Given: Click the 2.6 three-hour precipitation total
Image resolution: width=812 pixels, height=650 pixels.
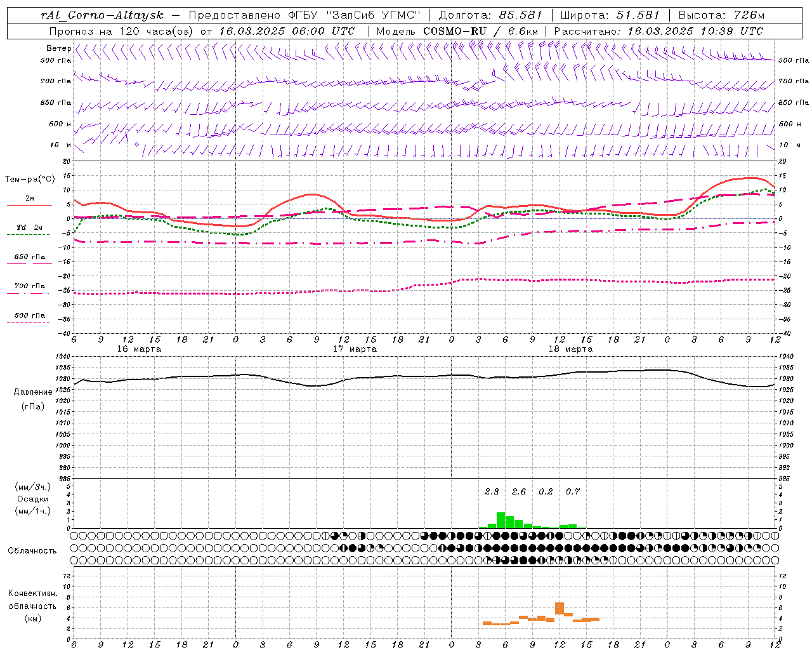Looking at the screenshot, I should coord(519,492).
